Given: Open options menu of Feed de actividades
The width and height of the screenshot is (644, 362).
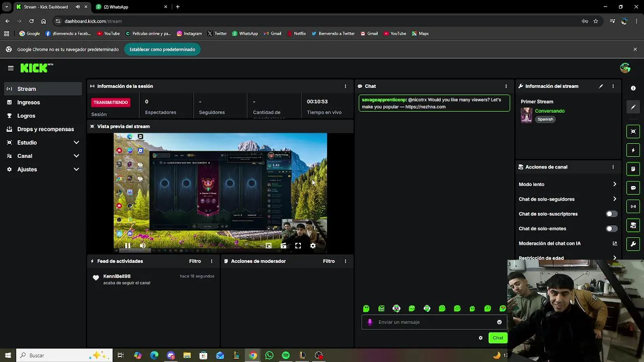Looking at the screenshot, I should tap(211, 261).
